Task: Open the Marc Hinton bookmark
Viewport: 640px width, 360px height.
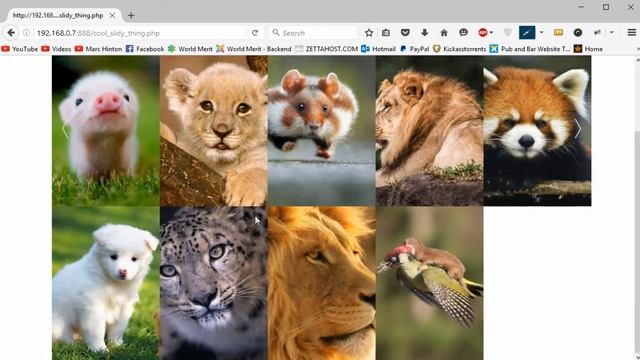Action: point(98,49)
